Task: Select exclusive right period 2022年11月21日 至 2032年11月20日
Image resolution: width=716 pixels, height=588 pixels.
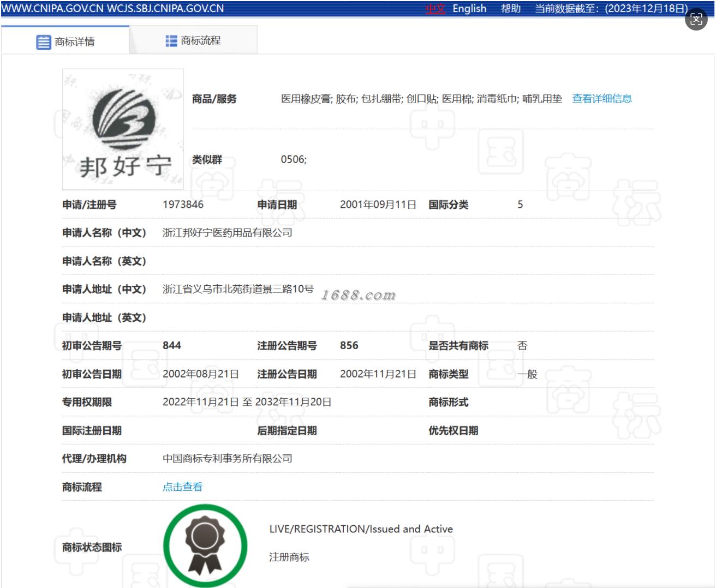Action: [247, 403]
